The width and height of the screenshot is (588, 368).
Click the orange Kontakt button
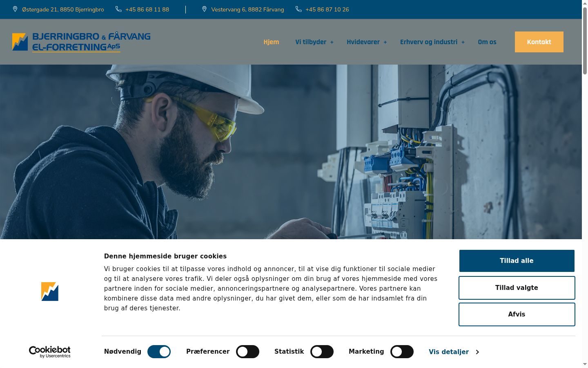[539, 42]
